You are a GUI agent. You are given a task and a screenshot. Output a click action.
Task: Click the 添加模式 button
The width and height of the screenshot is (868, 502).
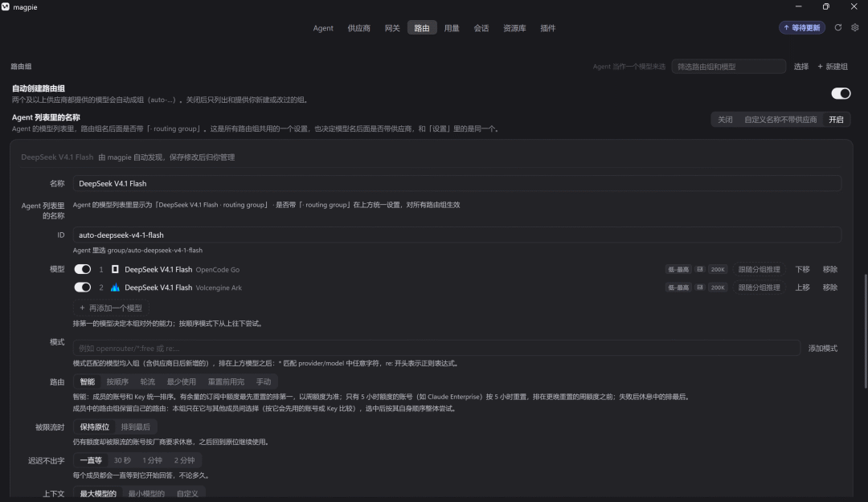coord(823,348)
